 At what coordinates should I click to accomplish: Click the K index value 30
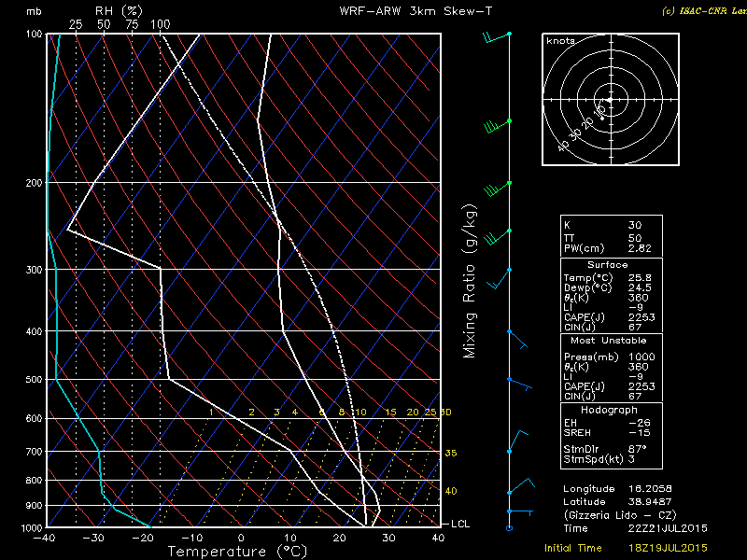pyautogui.click(x=635, y=225)
